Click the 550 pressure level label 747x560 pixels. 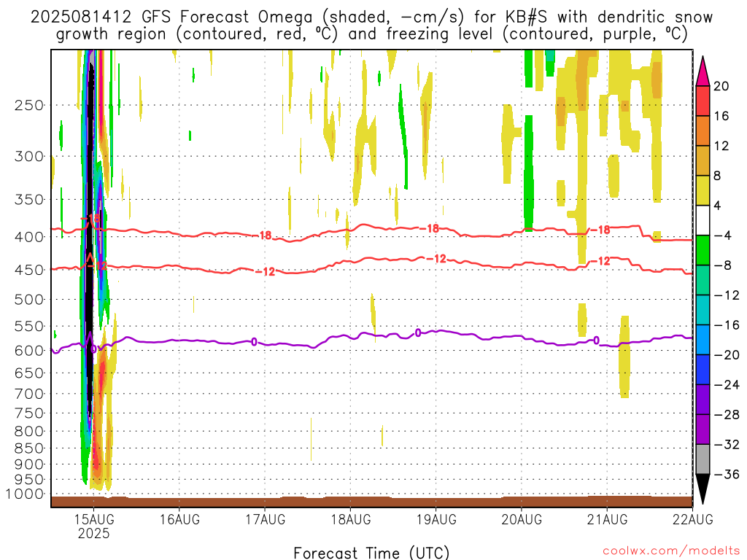[x=29, y=326]
